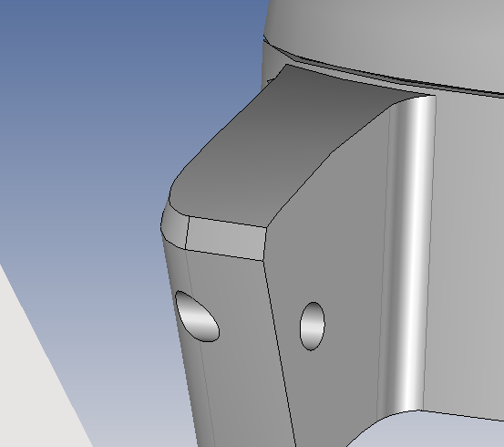Select the small rectangular chamfer face
This screenshot has width=504, height=447.
pyautogui.click(x=226, y=238)
